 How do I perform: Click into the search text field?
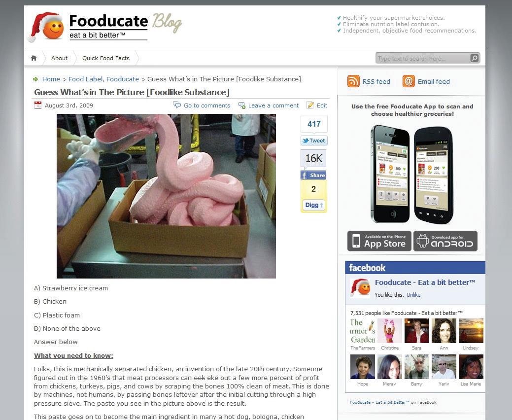tap(423, 58)
